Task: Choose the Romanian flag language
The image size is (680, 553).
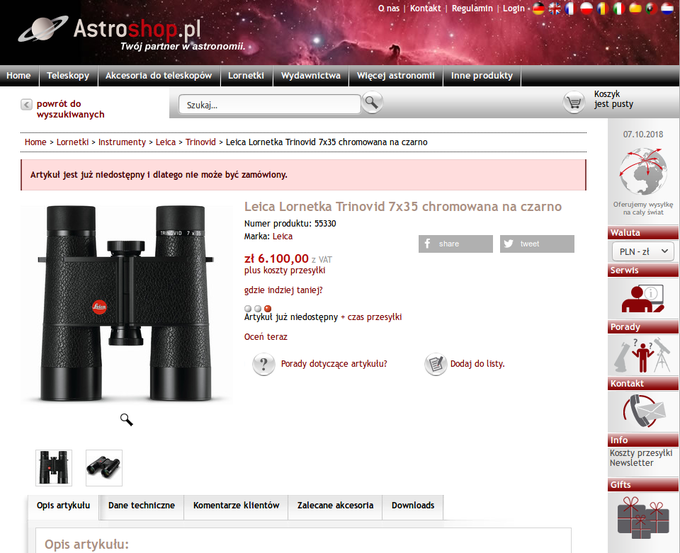Action: pyautogui.click(x=603, y=9)
